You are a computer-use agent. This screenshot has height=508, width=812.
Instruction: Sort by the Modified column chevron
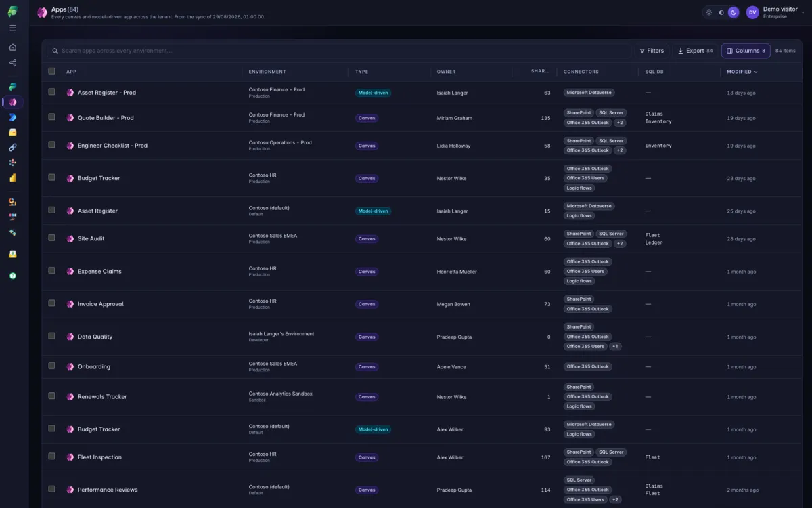[756, 72]
